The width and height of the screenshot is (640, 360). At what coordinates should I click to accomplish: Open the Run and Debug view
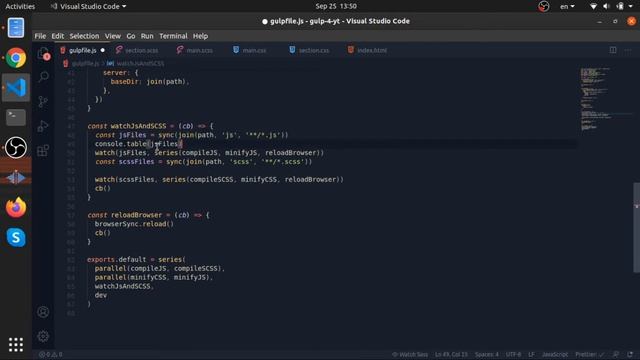(43, 126)
